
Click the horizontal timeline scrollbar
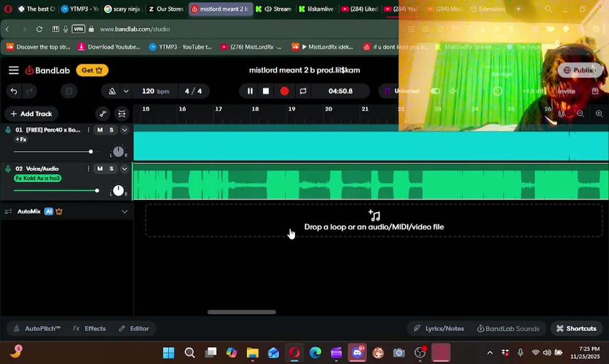[242, 312]
